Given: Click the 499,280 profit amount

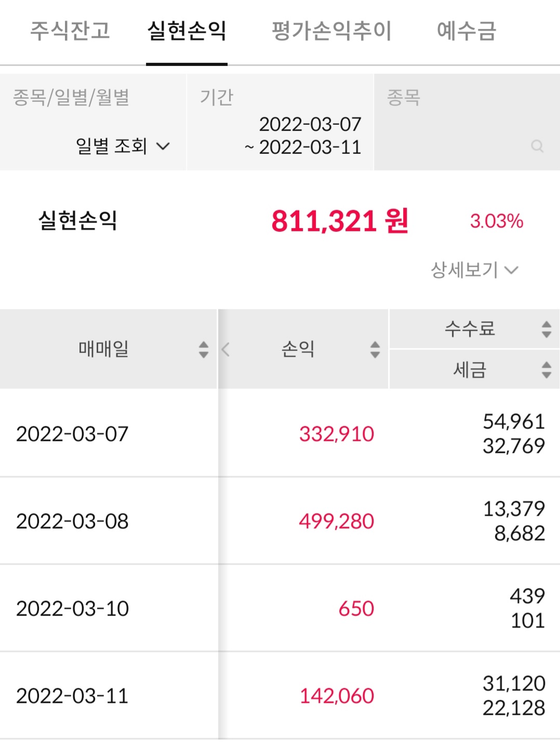Looking at the screenshot, I should pos(337,521).
